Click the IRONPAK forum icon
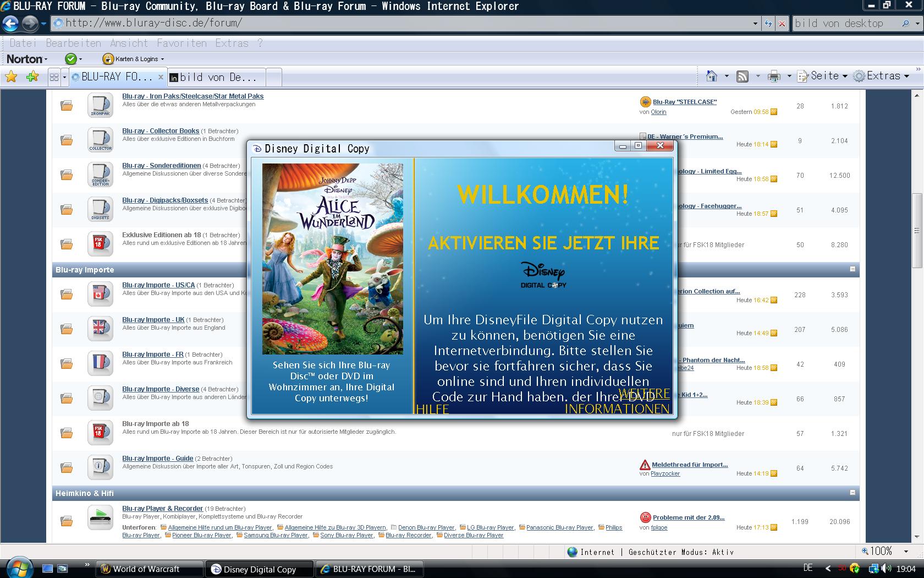Image resolution: width=924 pixels, height=578 pixels. click(100, 105)
